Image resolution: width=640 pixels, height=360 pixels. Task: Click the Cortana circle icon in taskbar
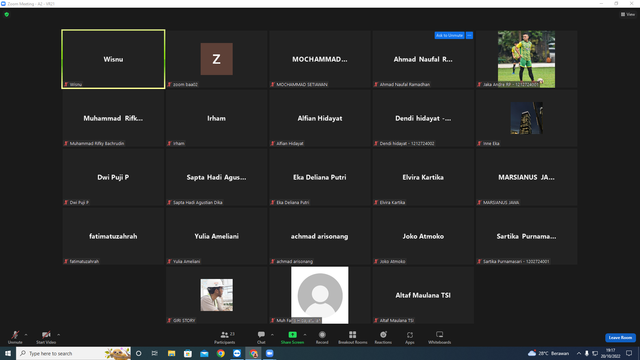click(139, 353)
